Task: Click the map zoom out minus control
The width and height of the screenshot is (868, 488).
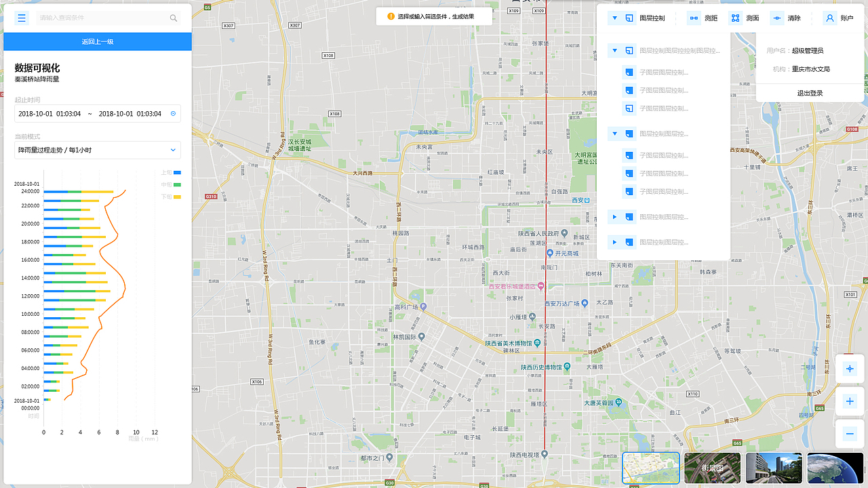Action: click(x=850, y=434)
